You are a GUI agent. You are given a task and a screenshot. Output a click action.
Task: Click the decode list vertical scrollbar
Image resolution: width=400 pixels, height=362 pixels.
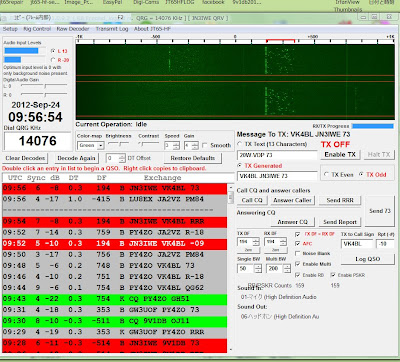231,268
